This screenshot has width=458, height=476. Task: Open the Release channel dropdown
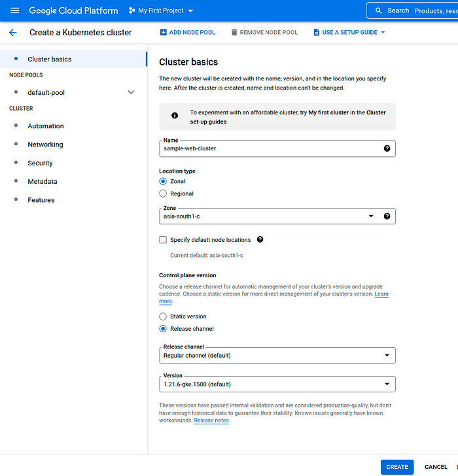tap(277, 355)
